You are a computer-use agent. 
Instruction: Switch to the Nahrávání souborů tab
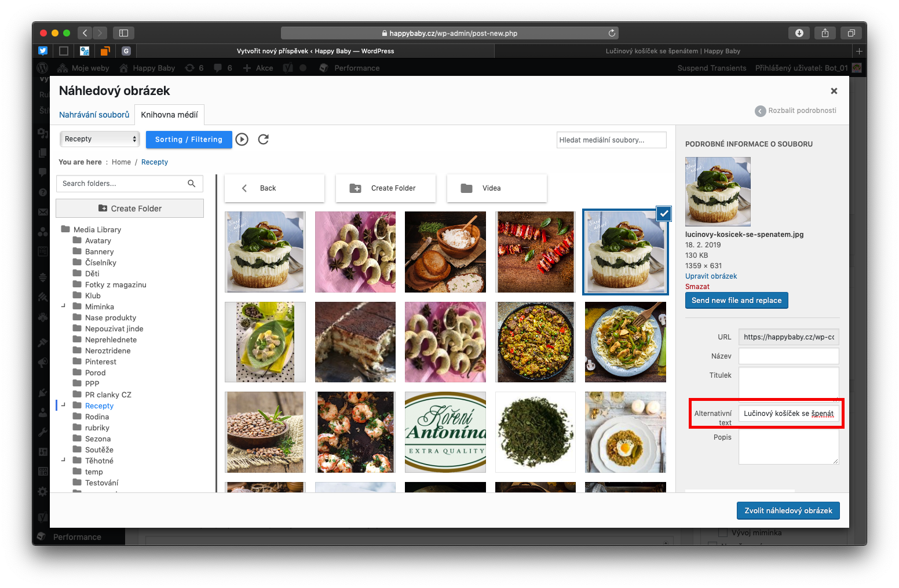(x=94, y=115)
